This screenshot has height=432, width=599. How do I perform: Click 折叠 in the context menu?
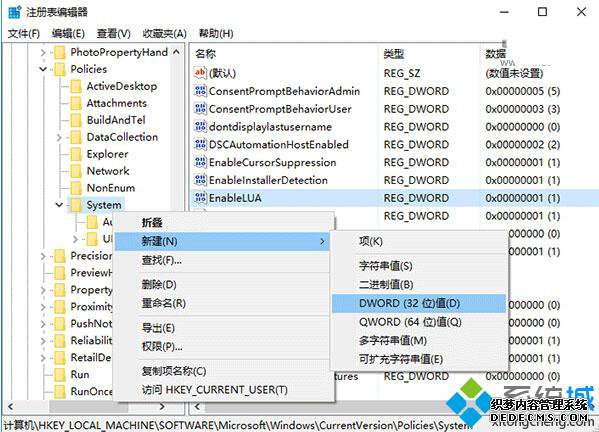(222, 223)
